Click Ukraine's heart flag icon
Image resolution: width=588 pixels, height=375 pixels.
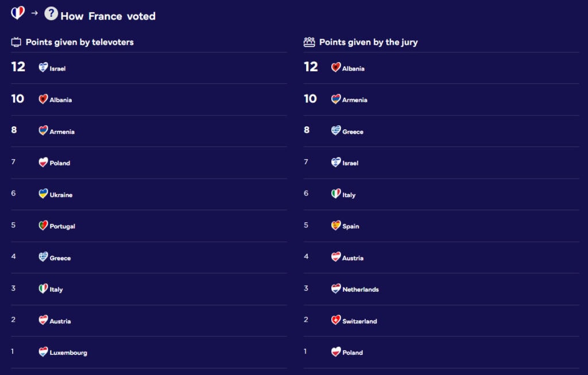[x=43, y=194]
